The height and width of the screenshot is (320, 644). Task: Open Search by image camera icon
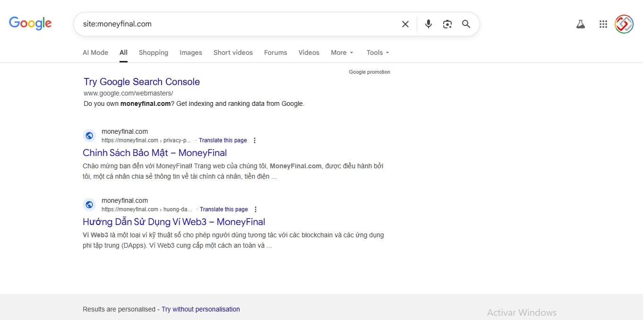tap(447, 24)
